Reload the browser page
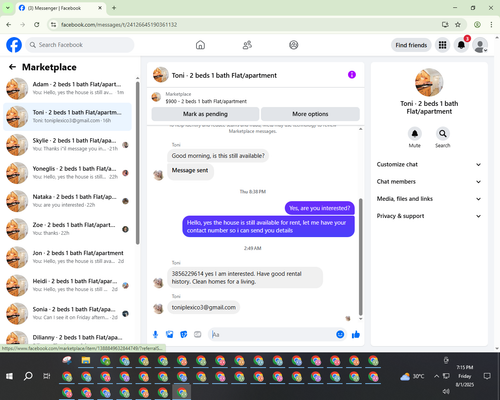This screenshot has height=400, width=500. [37, 24]
